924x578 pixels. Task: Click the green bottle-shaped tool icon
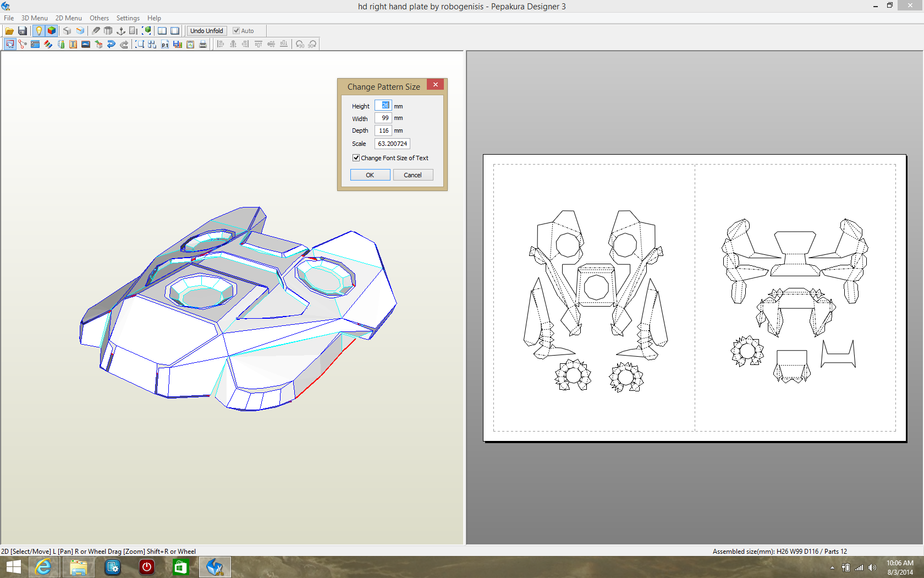click(x=61, y=44)
